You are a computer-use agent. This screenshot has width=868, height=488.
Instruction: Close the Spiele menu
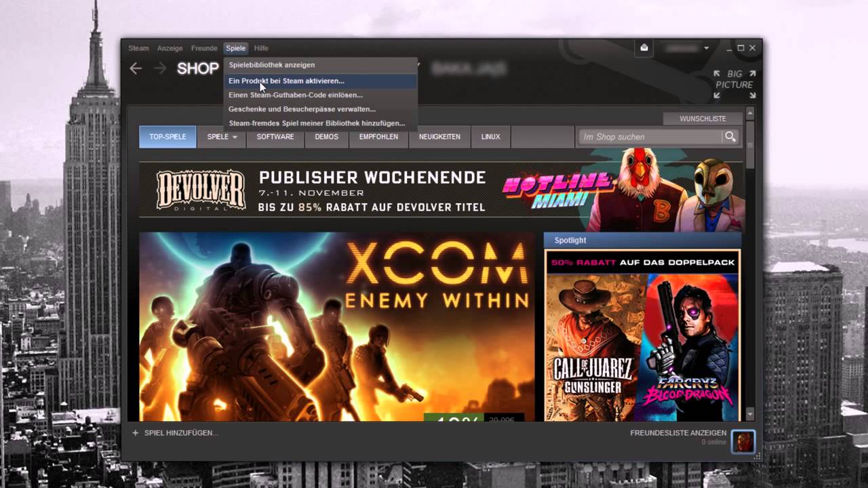coord(235,48)
